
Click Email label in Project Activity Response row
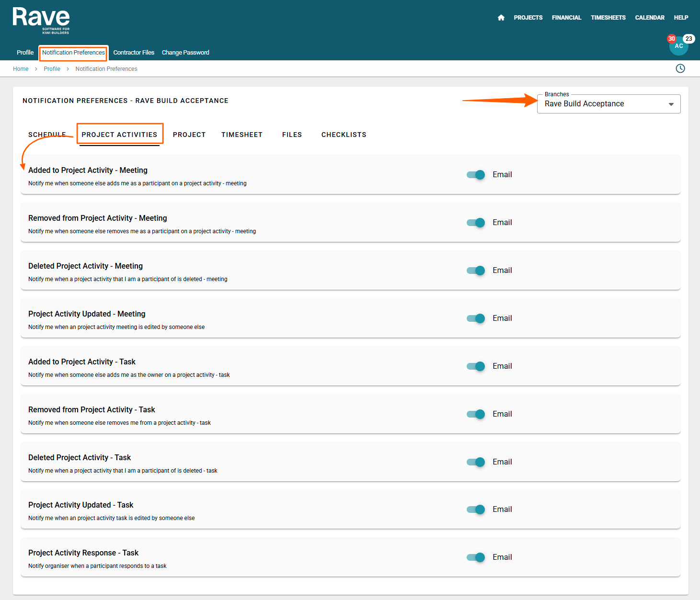coord(502,557)
